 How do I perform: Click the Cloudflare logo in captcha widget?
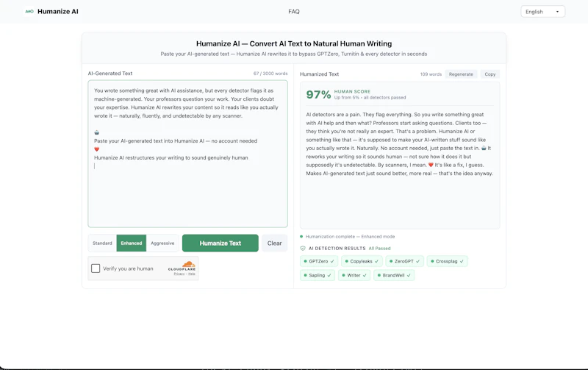[182, 266]
